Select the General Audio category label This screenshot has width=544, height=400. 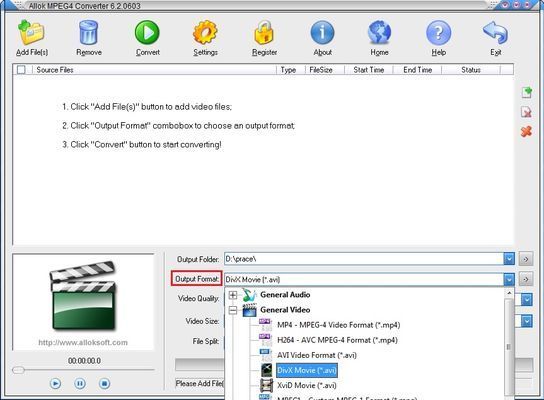click(285, 295)
